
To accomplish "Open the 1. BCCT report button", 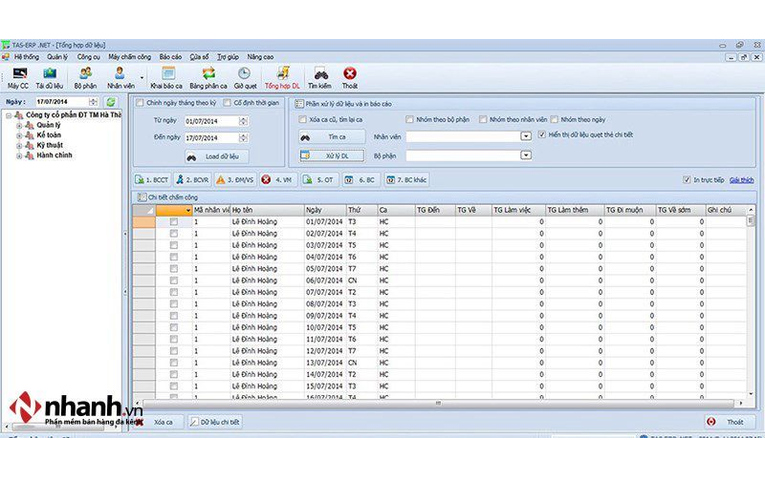I will pyautogui.click(x=151, y=180).
